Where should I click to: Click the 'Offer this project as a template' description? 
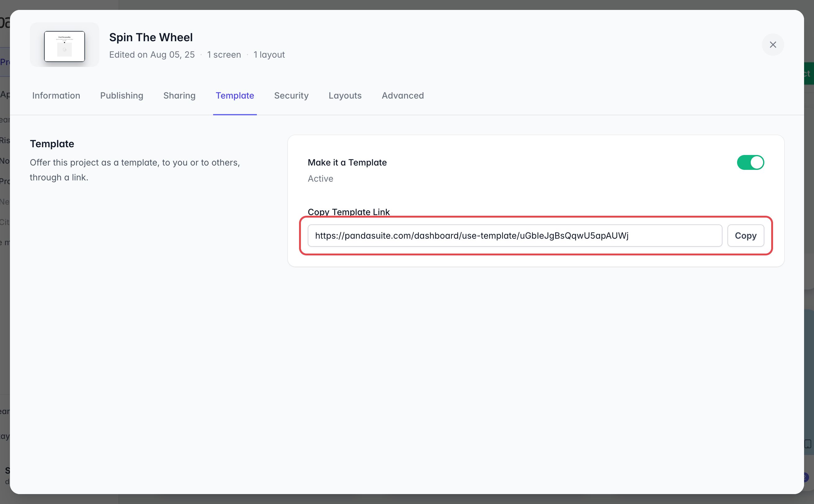135,170
